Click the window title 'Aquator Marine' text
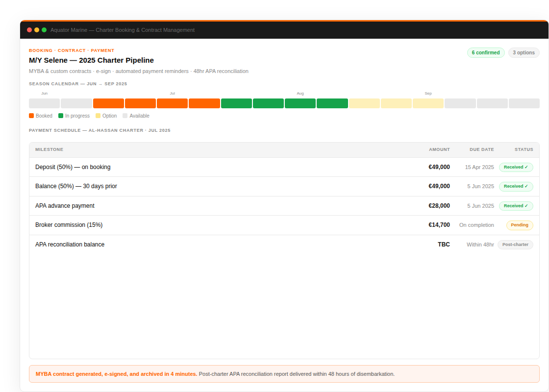 (123, 30)
